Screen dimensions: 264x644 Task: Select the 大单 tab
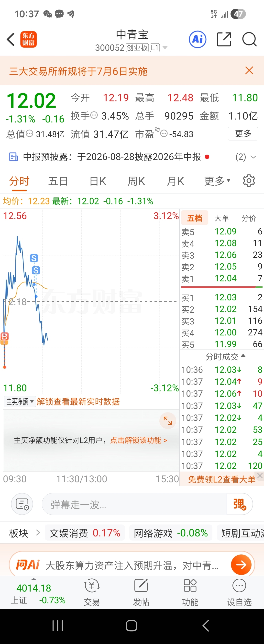[222, 218]
